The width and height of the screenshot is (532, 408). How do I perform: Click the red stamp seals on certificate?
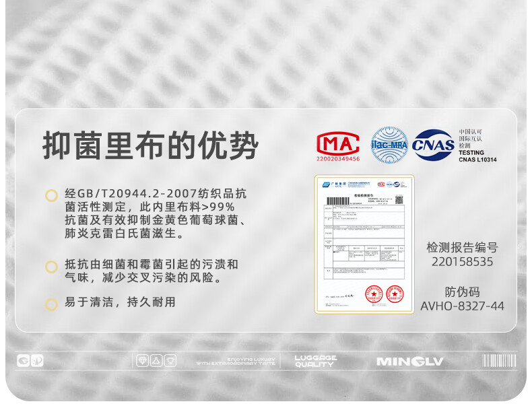coord(384,294)
